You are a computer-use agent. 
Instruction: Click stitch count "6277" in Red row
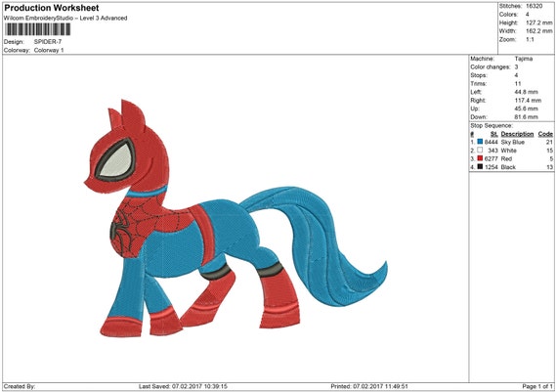pos(491,158)
